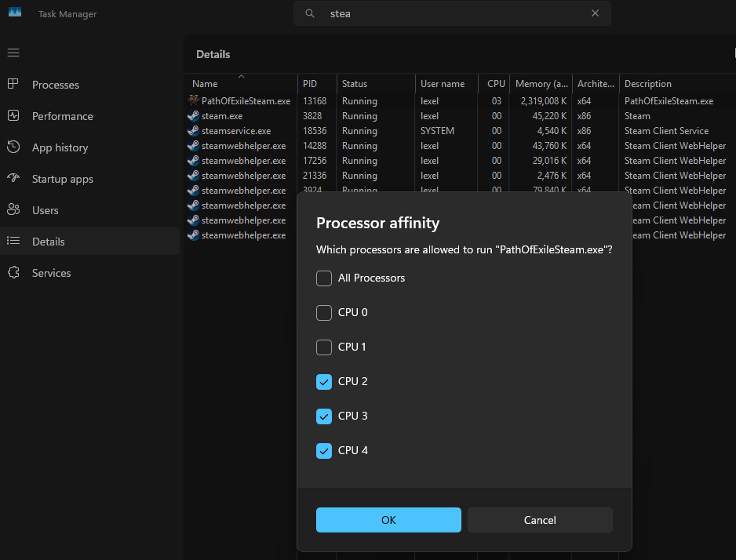Viewport: 736px width, 560px height.
Task: Click the Task Manager app icon
Action: 15,13
